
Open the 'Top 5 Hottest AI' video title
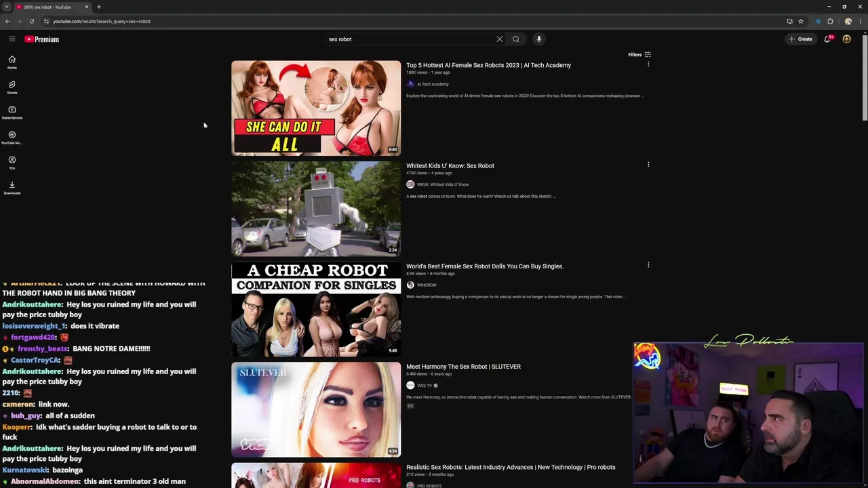click(x=488, y=65)
